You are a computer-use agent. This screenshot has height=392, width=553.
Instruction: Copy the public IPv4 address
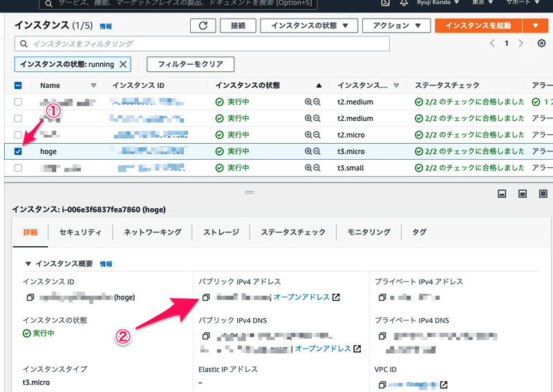[x=206, y=297]
